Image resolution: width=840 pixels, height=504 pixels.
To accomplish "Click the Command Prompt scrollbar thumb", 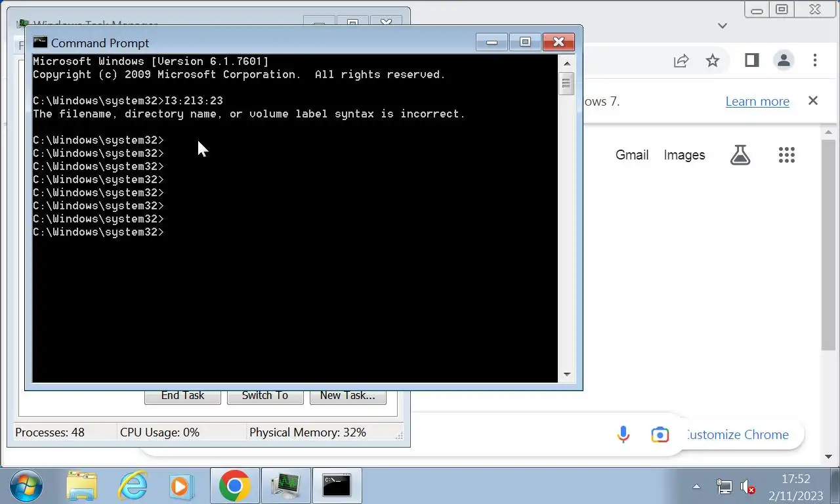I will [x=566, y=84].
